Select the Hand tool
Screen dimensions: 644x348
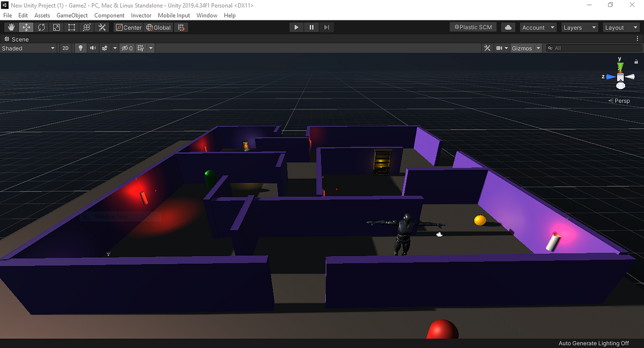pyautogui.click(x=11, y=27)
